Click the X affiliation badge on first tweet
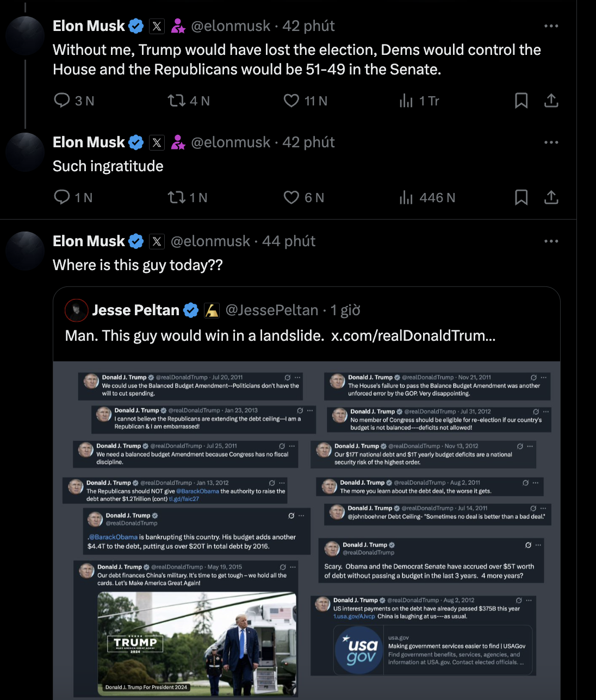 [157, 26]
